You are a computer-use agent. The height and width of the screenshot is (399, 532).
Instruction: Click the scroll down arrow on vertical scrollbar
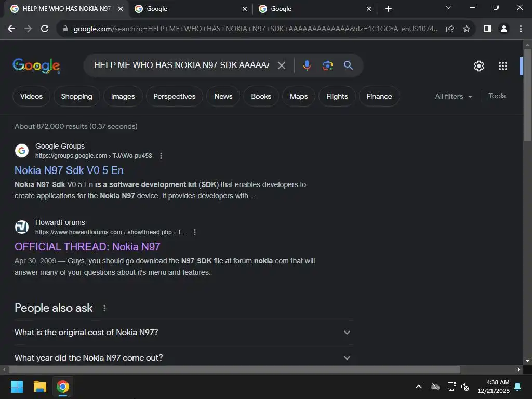[x=527, y=361]
